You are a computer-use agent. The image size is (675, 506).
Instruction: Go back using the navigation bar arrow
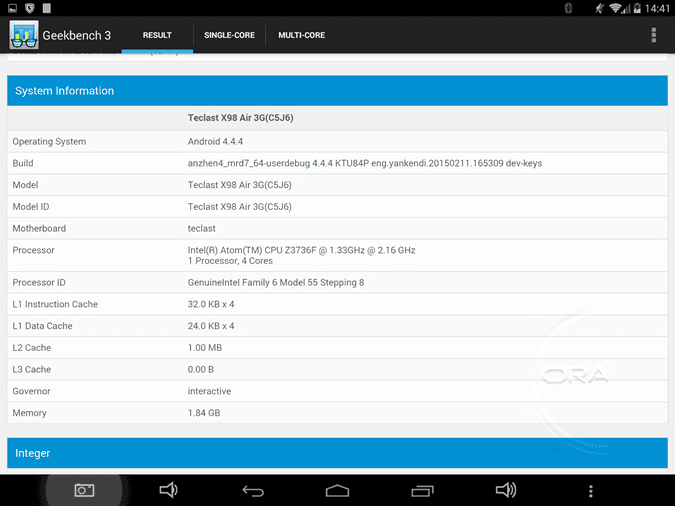coord(253,490)
